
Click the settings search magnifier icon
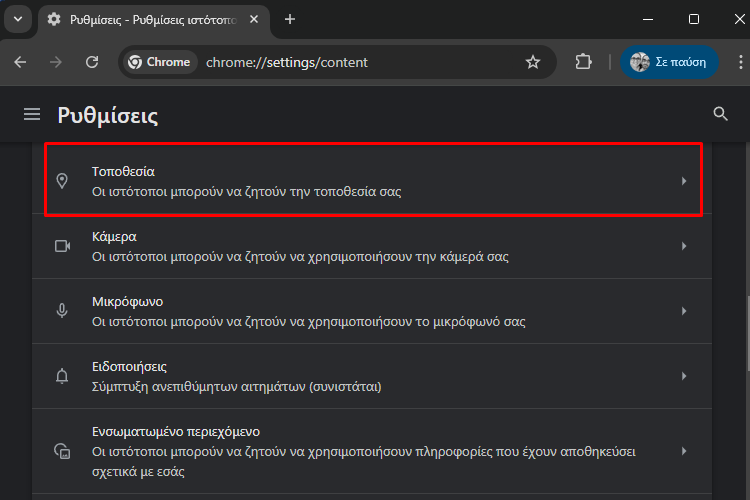720,114
